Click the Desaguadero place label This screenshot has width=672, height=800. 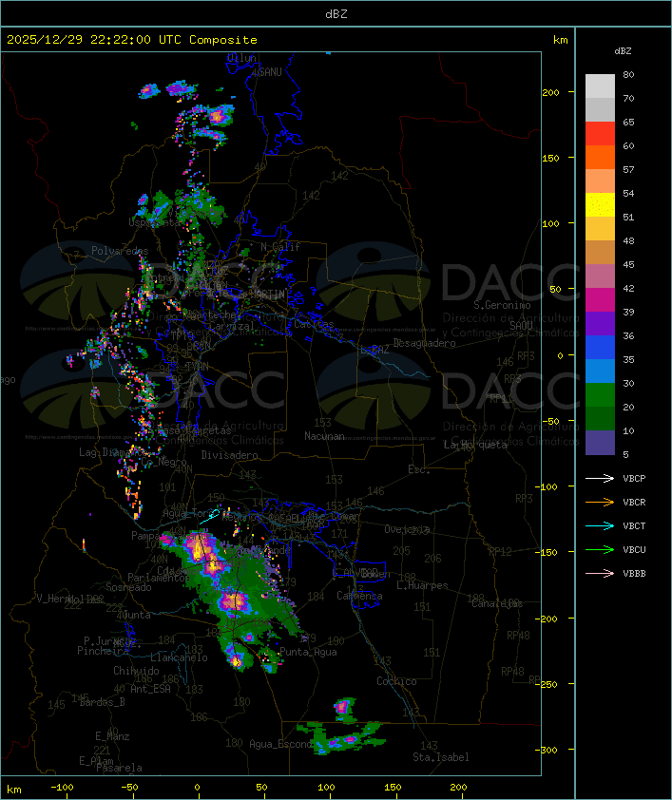(x=424, y=343)
